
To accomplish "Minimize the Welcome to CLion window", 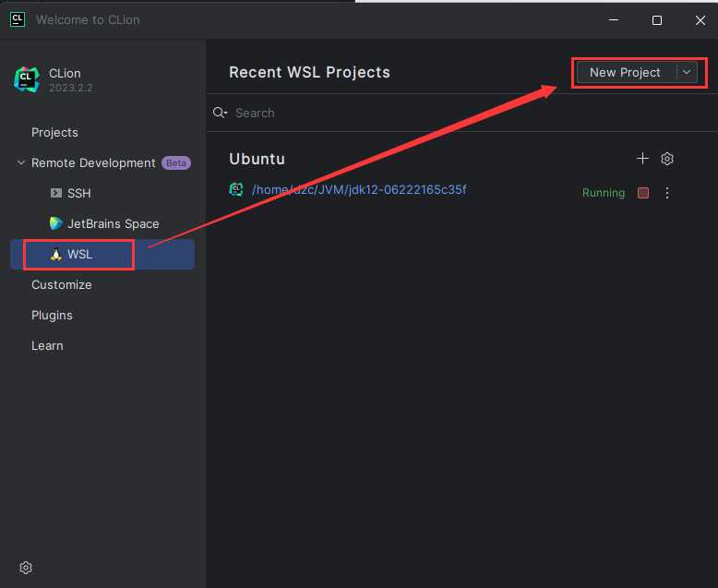I will [x=614, y=20].
